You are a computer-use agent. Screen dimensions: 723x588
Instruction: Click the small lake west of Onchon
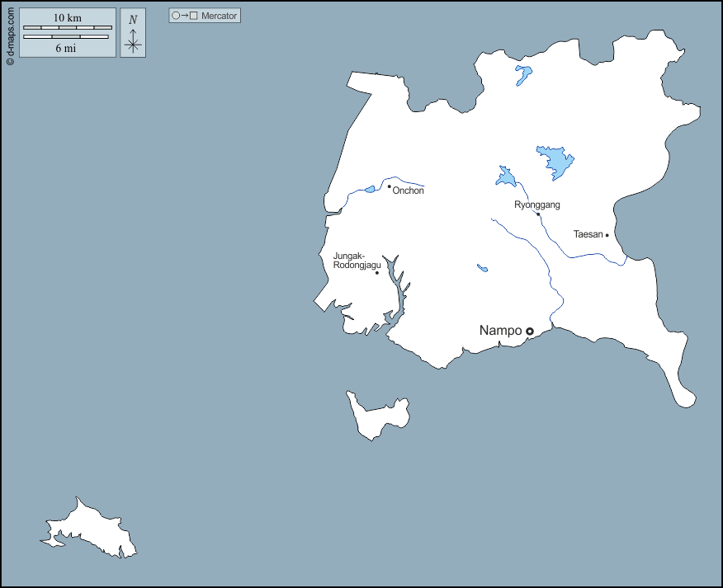(x=370, y=190)
